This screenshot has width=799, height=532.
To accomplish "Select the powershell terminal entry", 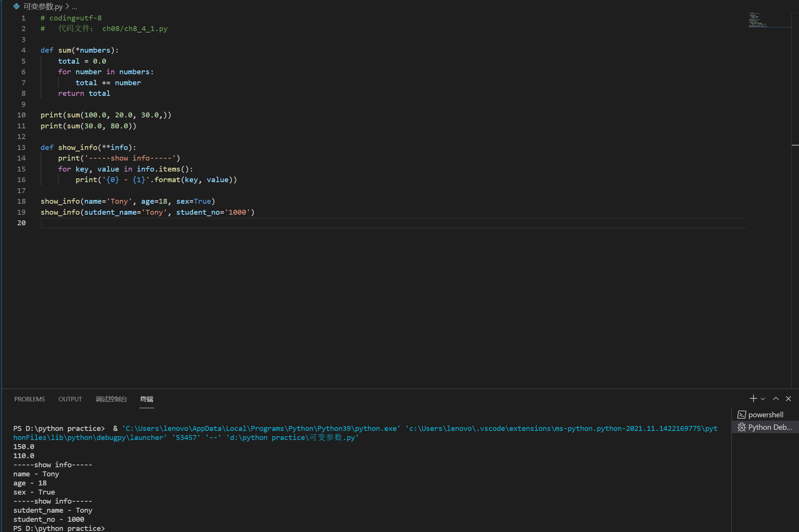I will pos(765,415).
